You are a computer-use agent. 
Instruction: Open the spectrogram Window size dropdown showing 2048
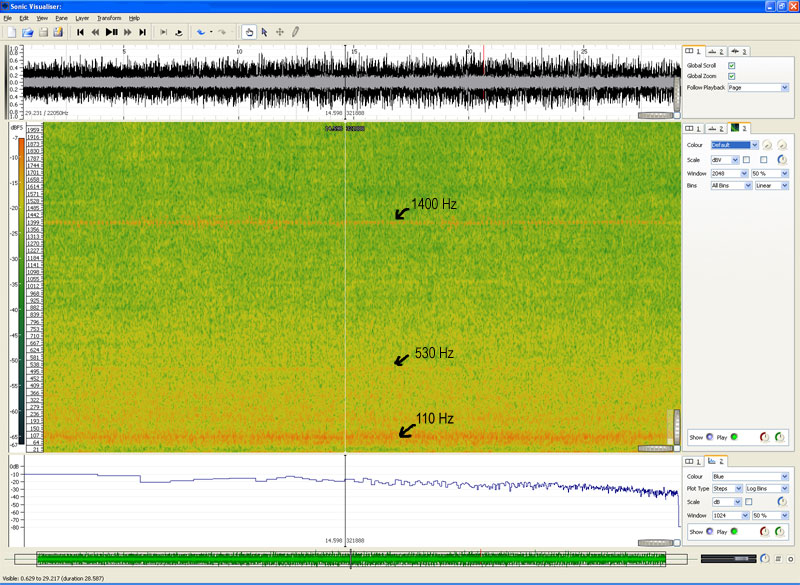(730, 173)
